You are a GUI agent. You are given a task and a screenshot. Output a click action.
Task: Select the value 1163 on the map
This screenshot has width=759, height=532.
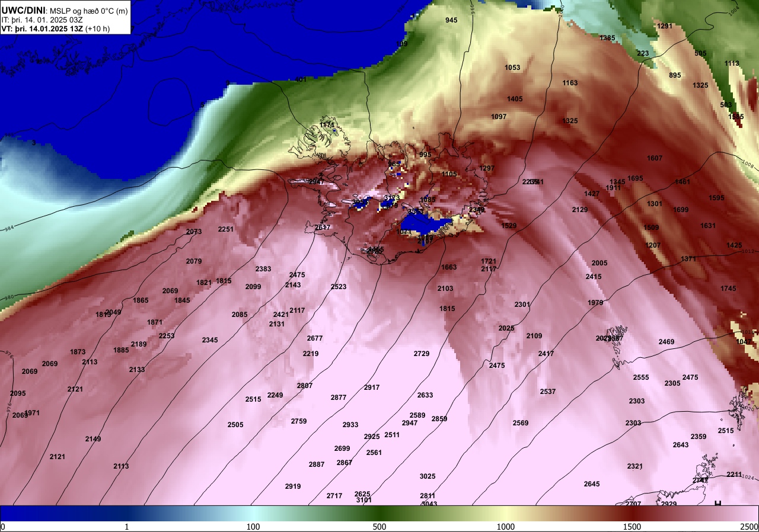[x=570, y=83]
